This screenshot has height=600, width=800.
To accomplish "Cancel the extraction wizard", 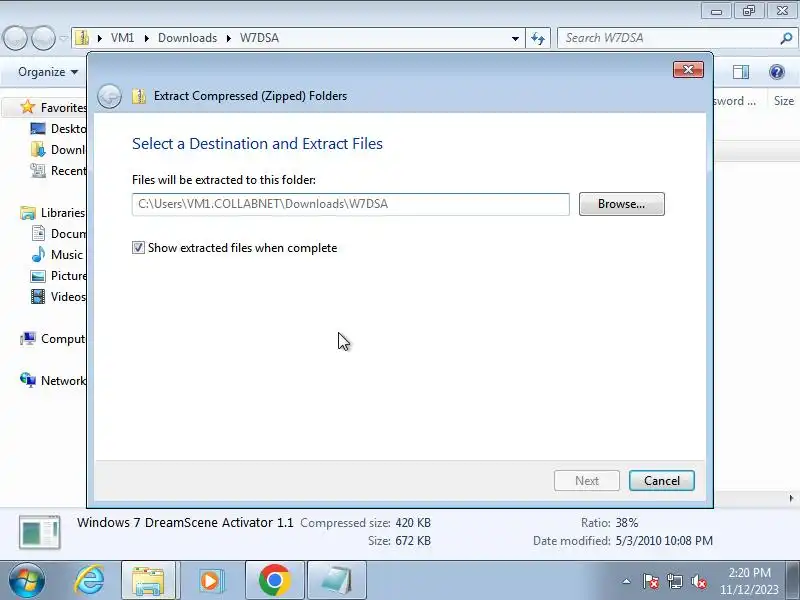I will pyautogui.click(x=661, y=481).
